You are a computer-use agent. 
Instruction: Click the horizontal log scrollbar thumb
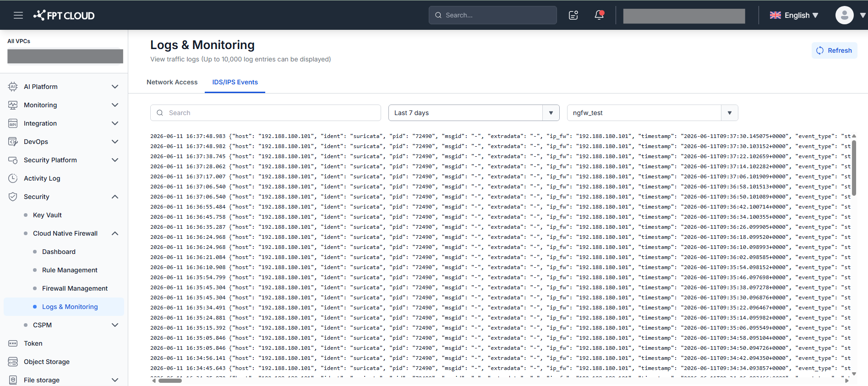coord(170,380)
